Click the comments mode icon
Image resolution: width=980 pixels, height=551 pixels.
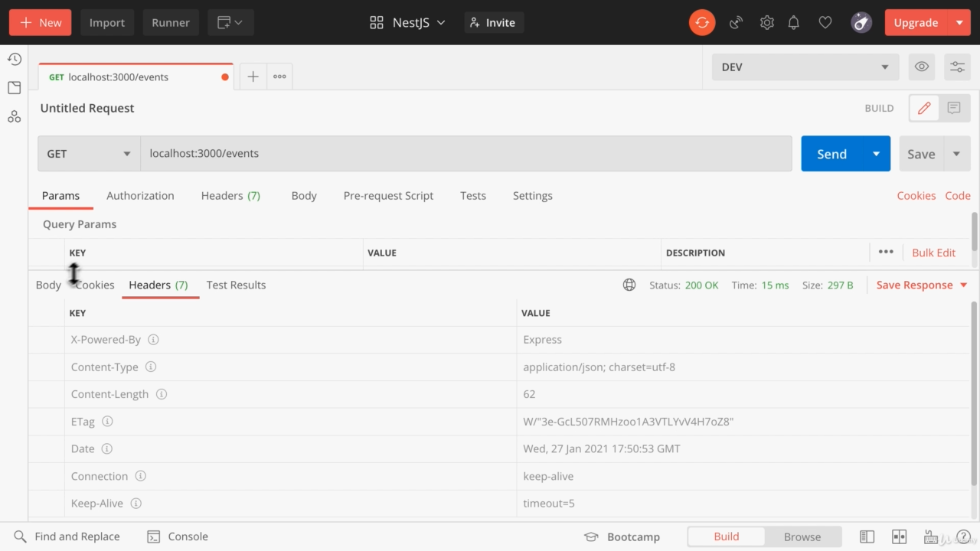pos(954,108)
